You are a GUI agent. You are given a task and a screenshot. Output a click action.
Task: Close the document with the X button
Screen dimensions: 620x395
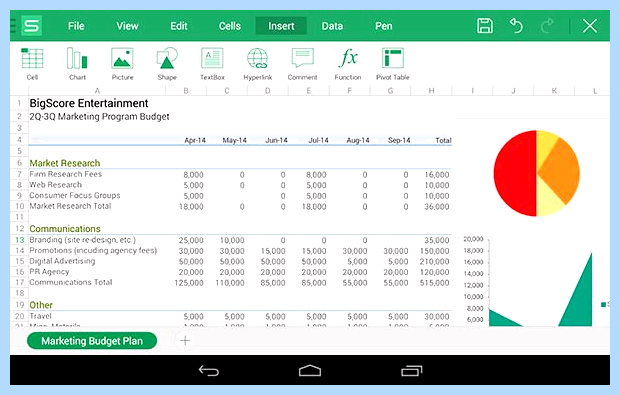click(590, 26)
